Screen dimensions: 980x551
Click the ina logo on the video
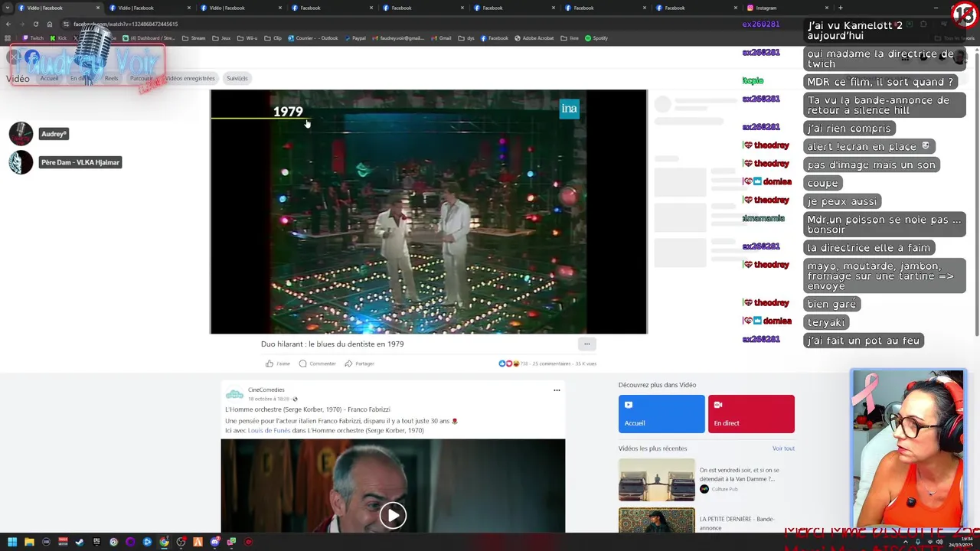coord(569,109)
